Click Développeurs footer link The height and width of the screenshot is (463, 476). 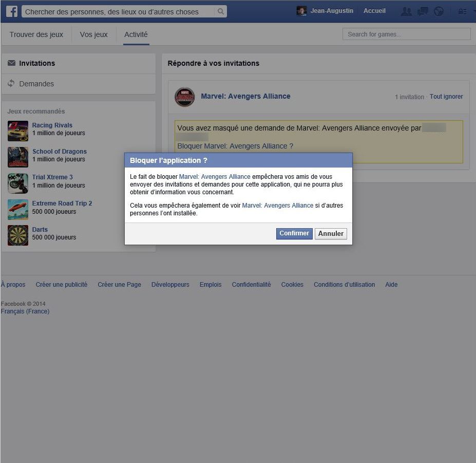pyautogui.click(x=170, y=285)
